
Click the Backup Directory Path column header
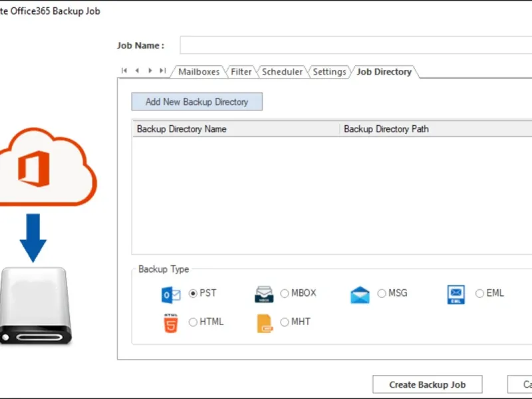(x=436, y=129)
